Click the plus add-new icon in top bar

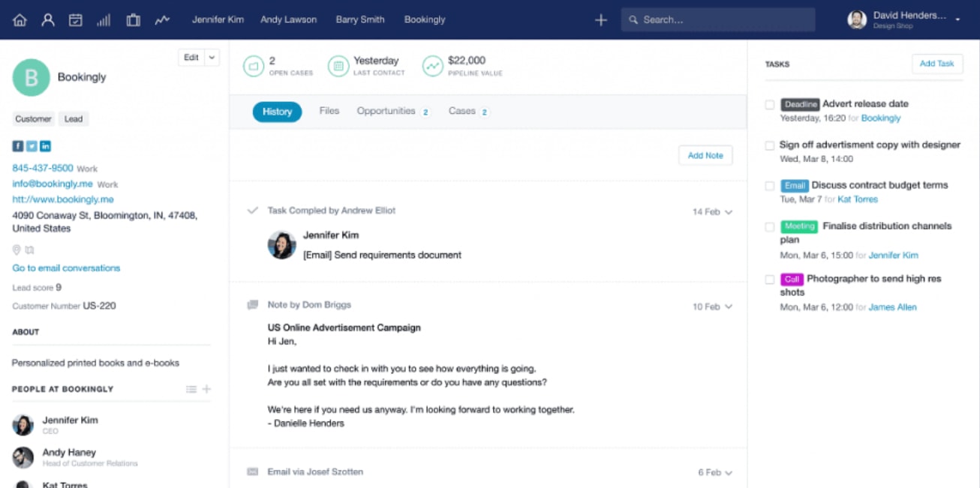(601, 20)
